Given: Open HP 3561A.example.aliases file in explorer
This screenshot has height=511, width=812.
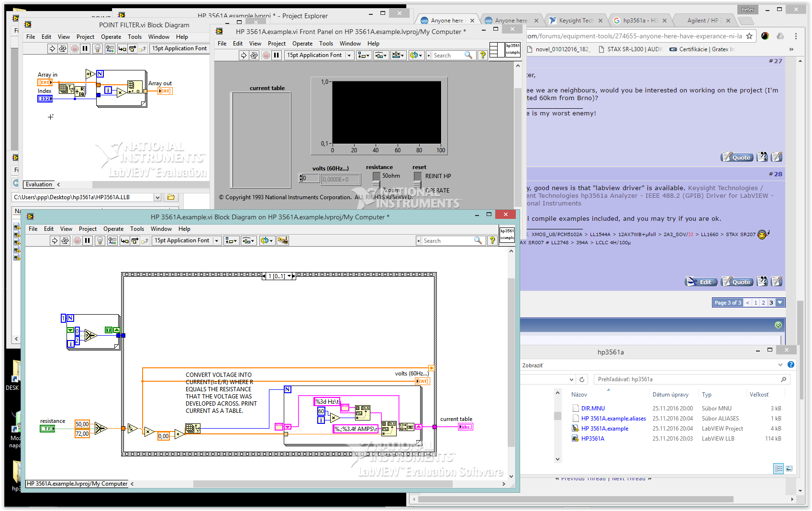Looking at the screenshot, I should (613, 419).
